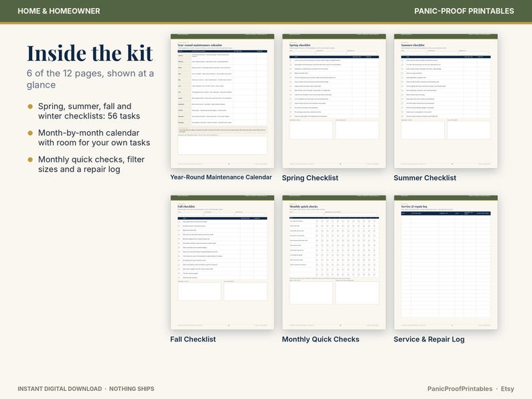Image resolution: width=532 pixels, height=399 pixels.
Task: Click 'PanicProofPrintables' footer text
Action: coord(460,389)
